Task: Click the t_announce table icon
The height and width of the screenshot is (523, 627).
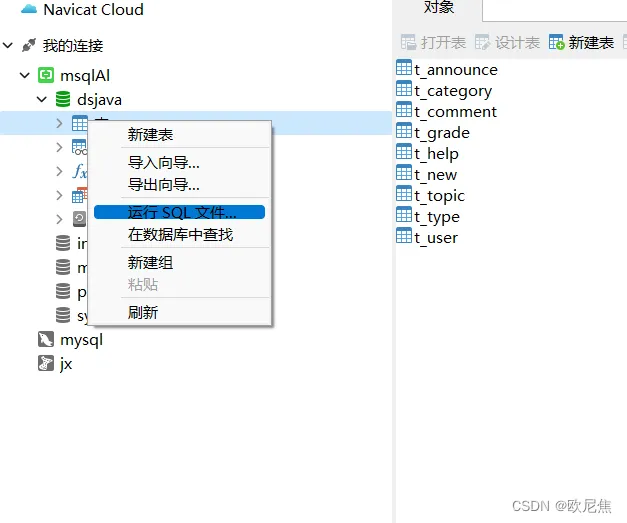Action: click(x=404, y=67)
